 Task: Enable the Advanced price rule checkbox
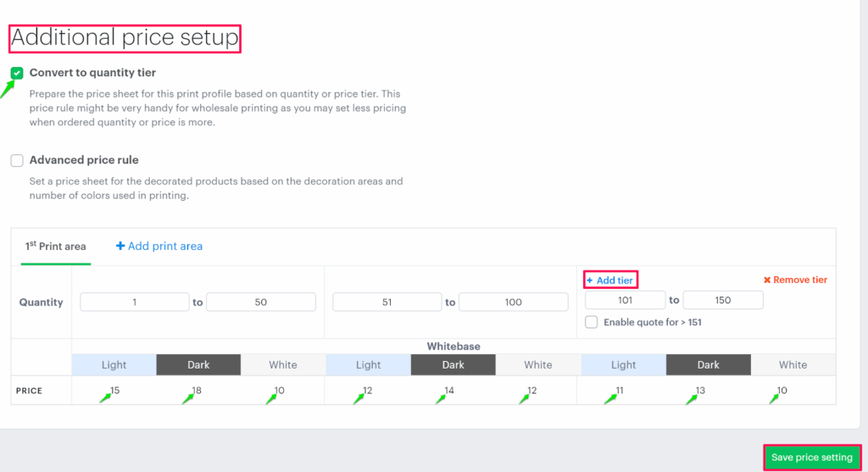17,160
